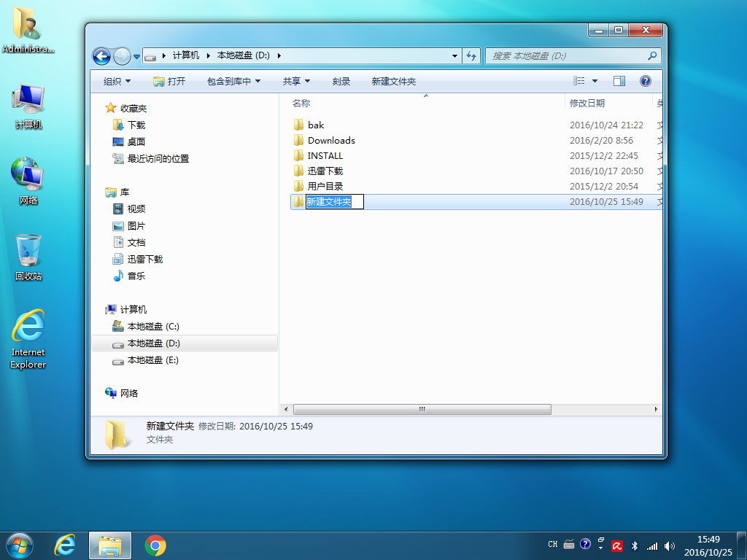Click the search magnifier icon
This screenshot has height=560, width=747.
653,55
